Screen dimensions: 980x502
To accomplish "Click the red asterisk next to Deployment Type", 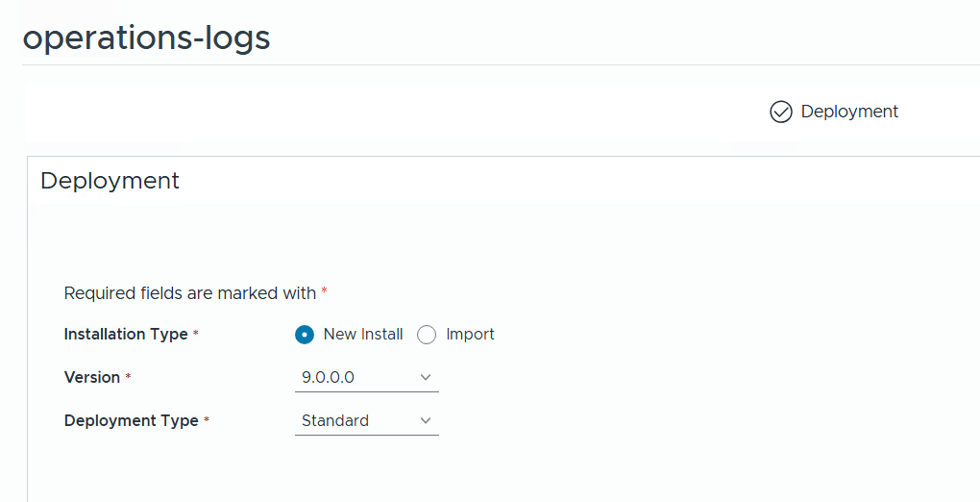I will [x=207, y=420].
